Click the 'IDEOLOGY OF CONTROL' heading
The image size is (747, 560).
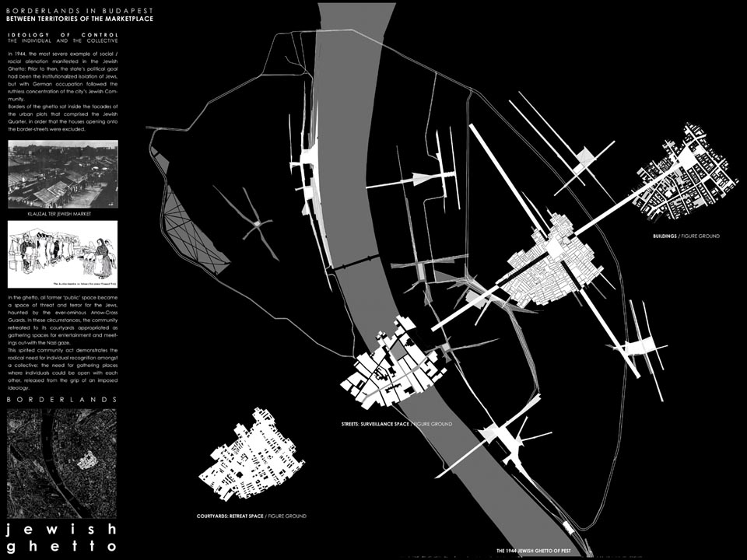click(x=62, y=35)
